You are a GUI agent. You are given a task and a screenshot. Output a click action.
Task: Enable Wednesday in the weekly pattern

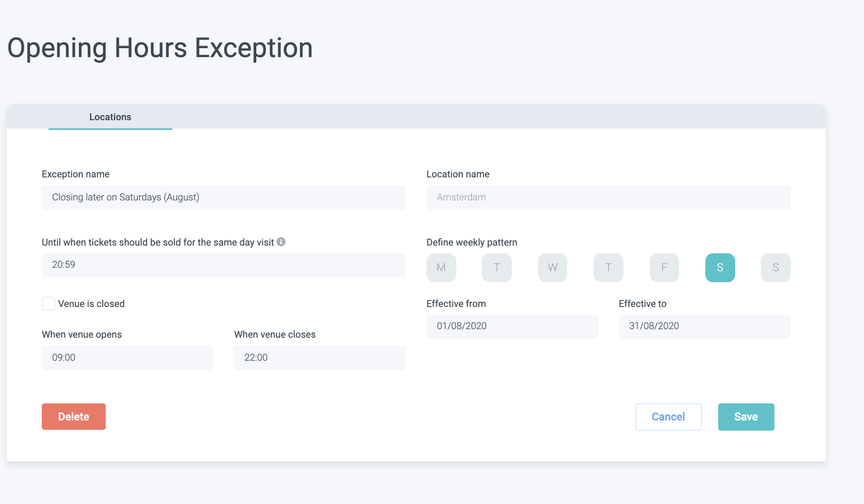click(x=552, y=267)
